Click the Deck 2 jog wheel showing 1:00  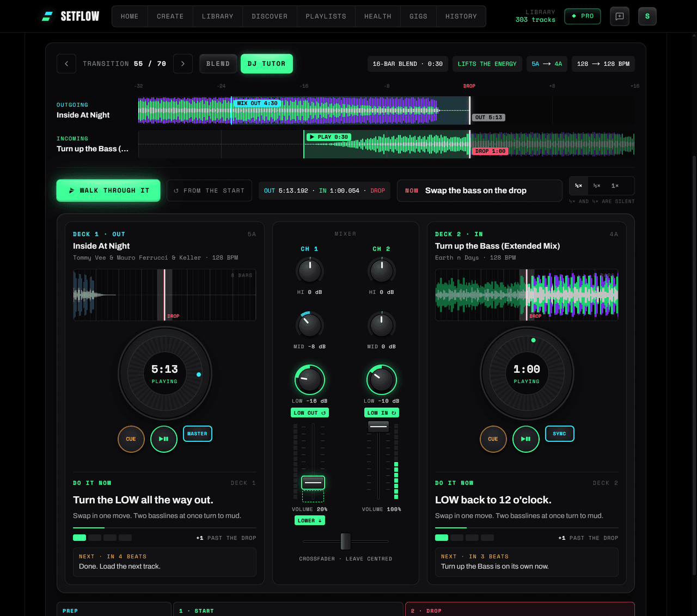coord(527,373)
